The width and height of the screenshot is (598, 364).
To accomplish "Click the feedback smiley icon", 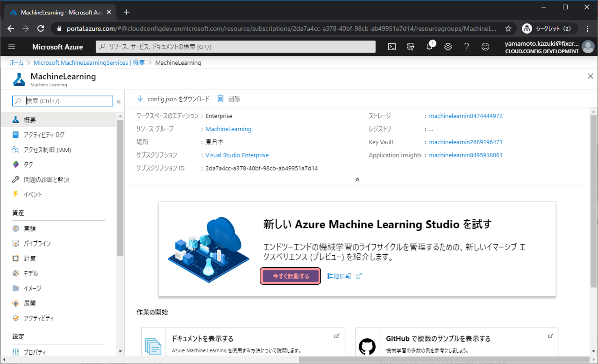I will 485,47.
